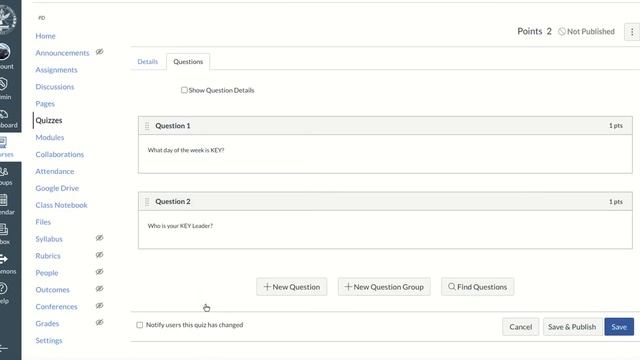Grab the drag handle of Question 1
The height and width of the screenshot is (360, 640).
tap(147, 126)
